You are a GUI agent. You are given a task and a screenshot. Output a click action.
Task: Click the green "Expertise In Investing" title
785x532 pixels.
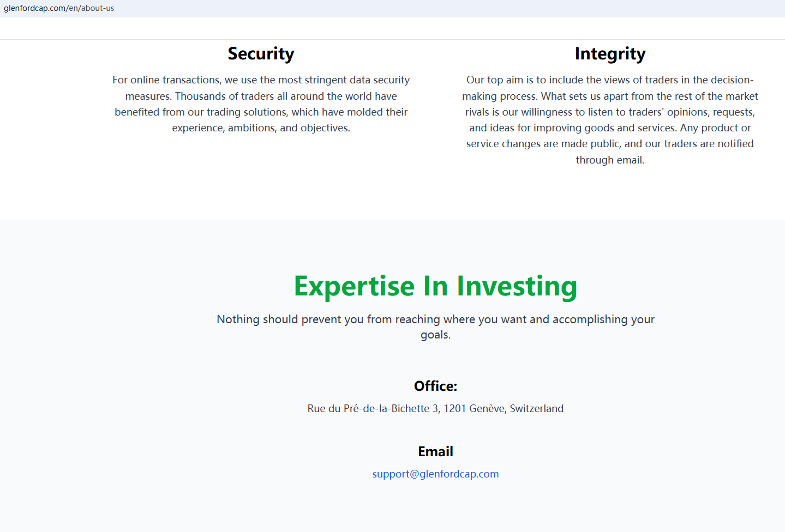point(435,286)
